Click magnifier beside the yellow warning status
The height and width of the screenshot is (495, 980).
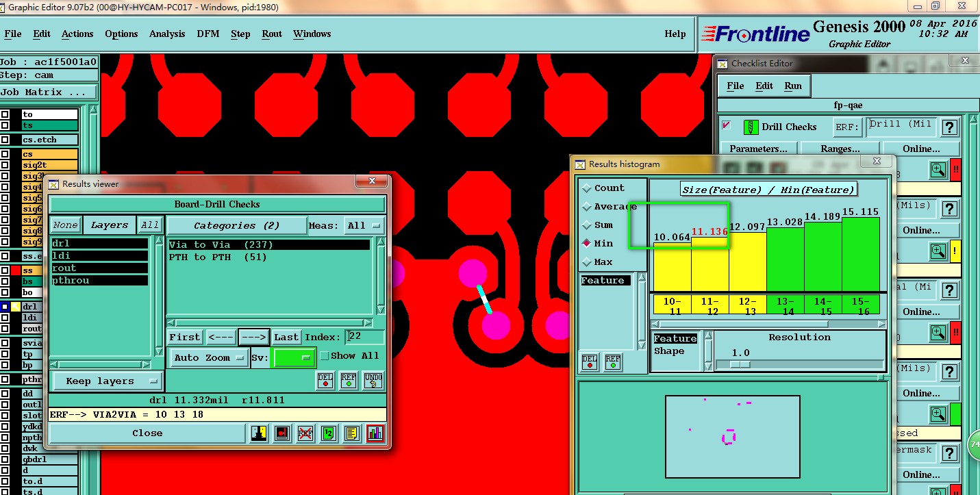tap(938, 251)
